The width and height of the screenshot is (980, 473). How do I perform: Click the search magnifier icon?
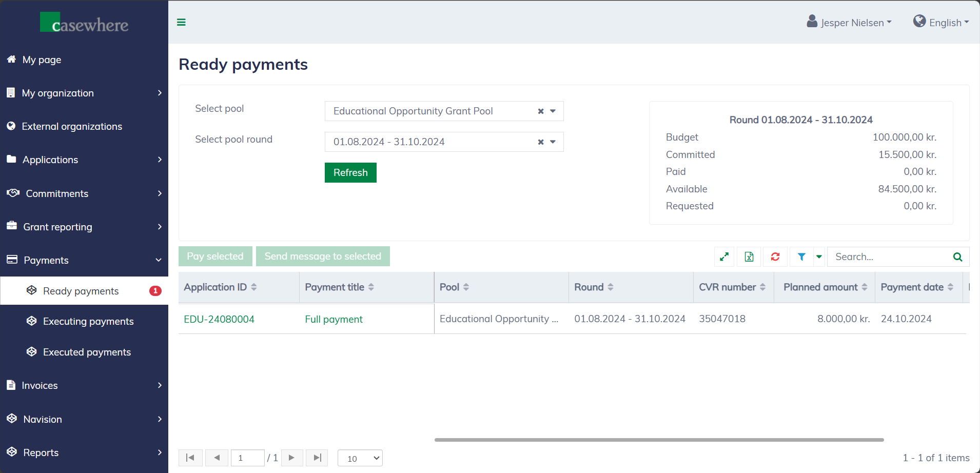coord(957,257)
